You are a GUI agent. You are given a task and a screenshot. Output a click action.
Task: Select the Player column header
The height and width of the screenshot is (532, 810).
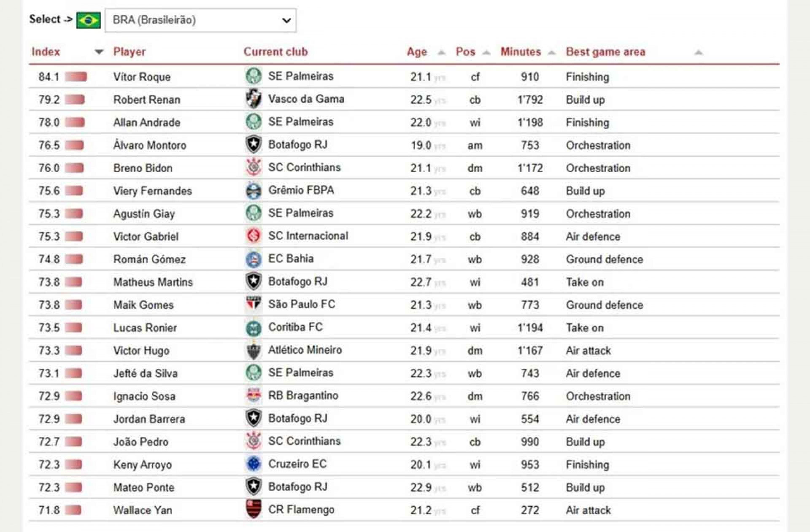coord(130,51)
